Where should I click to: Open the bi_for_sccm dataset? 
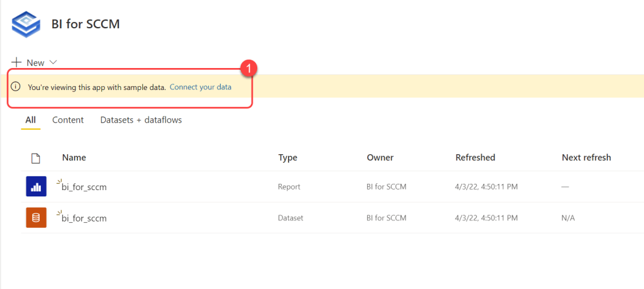[84, 218]
